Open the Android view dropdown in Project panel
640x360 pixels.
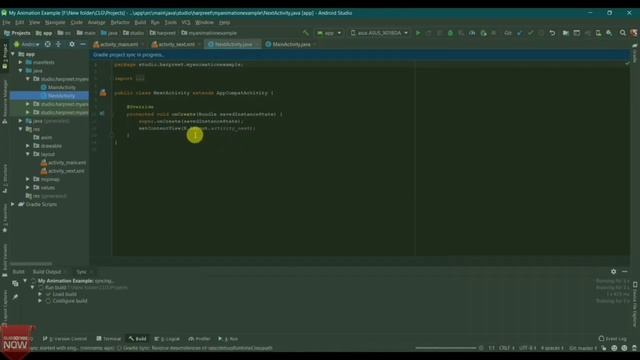[x=27, y=44]
